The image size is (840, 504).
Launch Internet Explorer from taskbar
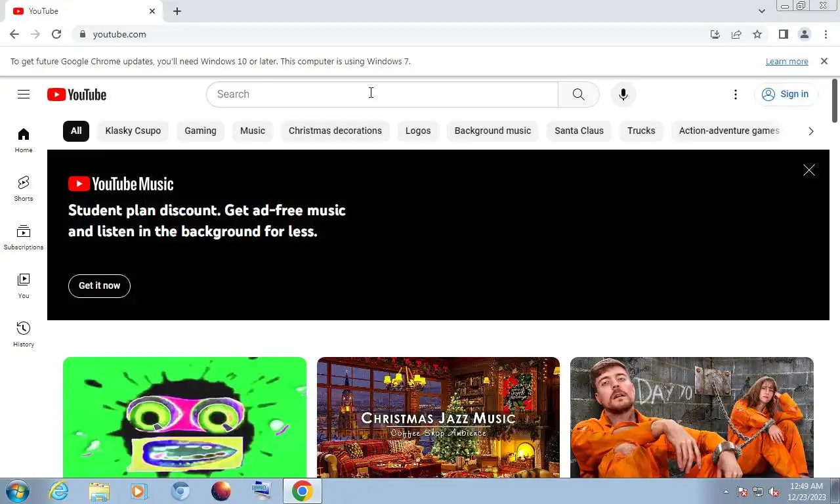[59, 491]
